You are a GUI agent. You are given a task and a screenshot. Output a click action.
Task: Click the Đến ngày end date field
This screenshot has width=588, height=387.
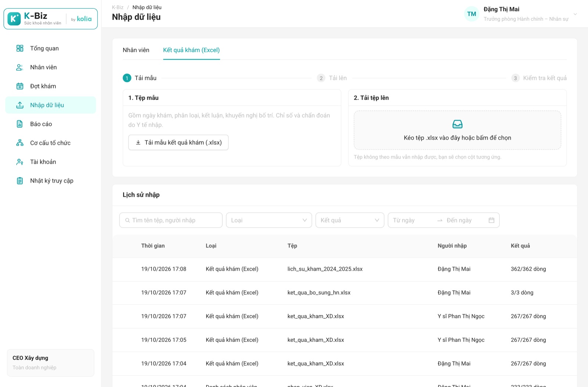tap(465, 220)
